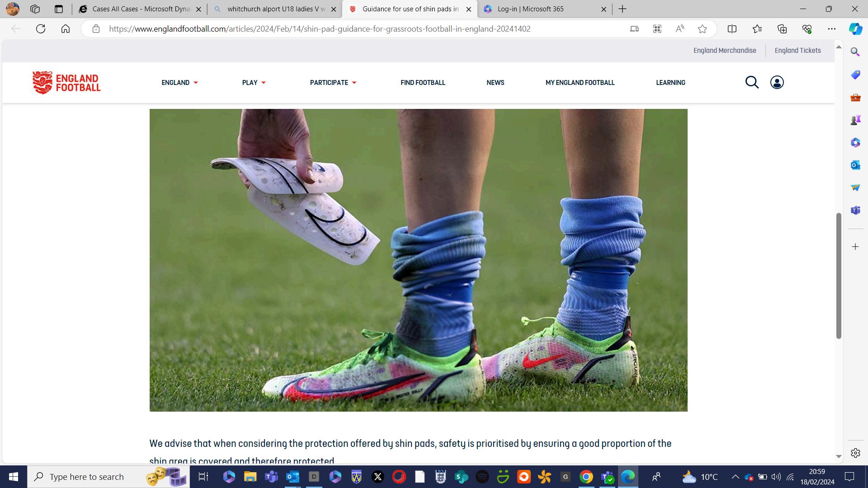Click the browser refresh button

tap(41, 29)
